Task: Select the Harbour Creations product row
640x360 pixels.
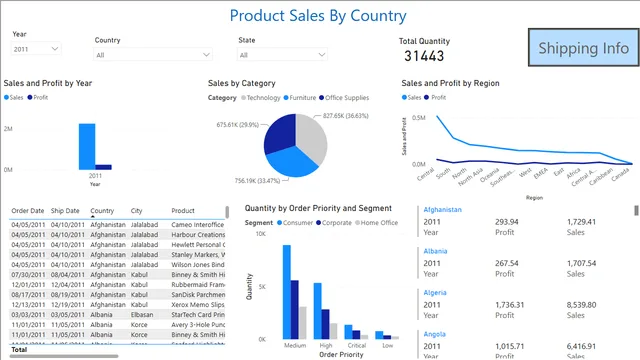Action: (117, 235)
